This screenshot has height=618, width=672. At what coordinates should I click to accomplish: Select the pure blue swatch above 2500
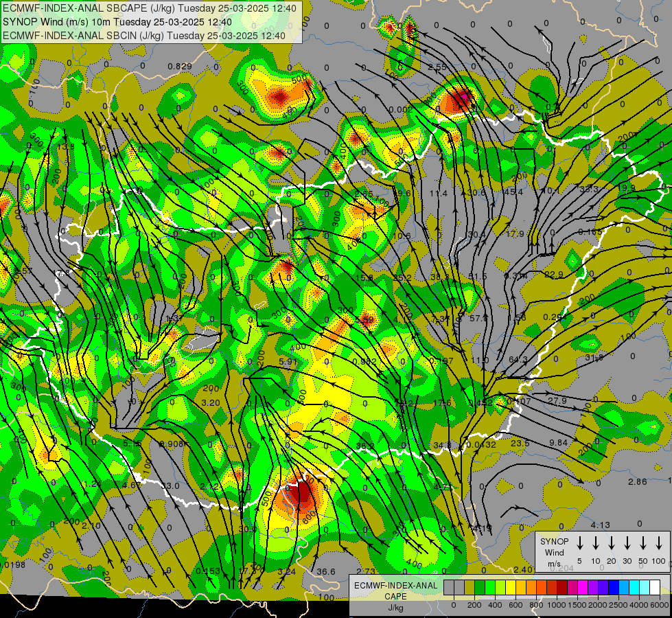click(613, 588)
